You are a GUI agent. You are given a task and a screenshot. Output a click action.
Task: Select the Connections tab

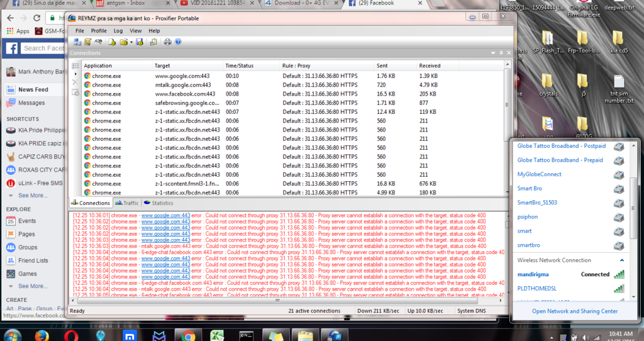click(91, 203)
